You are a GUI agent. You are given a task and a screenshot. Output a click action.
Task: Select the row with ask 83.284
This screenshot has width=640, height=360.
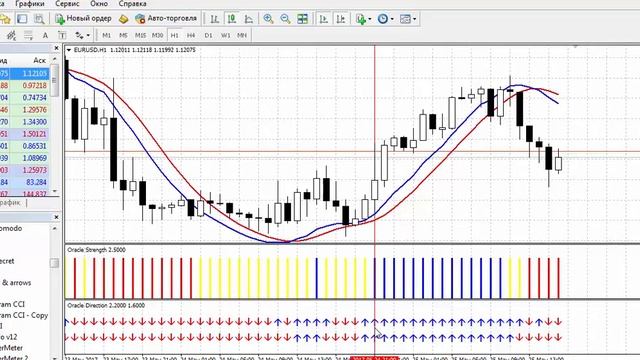(x=24, y=182)
